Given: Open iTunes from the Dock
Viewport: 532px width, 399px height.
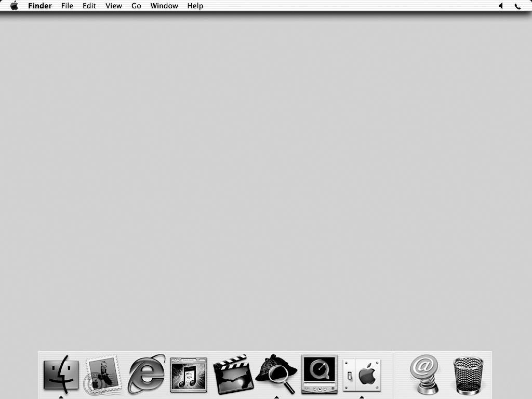Looking at the screenshot, I should point(189,375).
